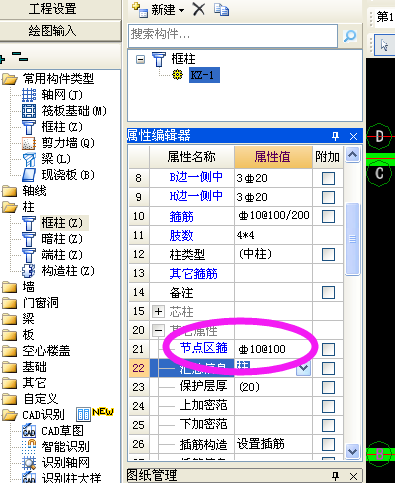Expand 墙 folder

click(9, 287)
